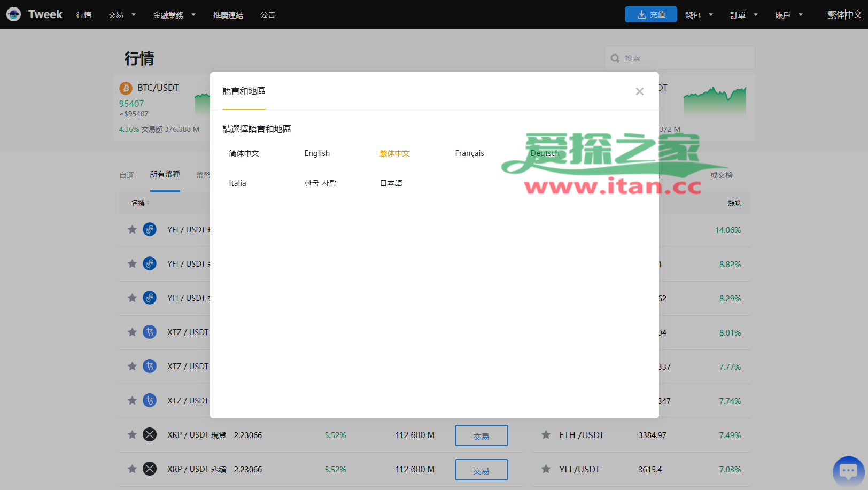Expand the 交易 dropdown menu

click(x=122, y=15)
